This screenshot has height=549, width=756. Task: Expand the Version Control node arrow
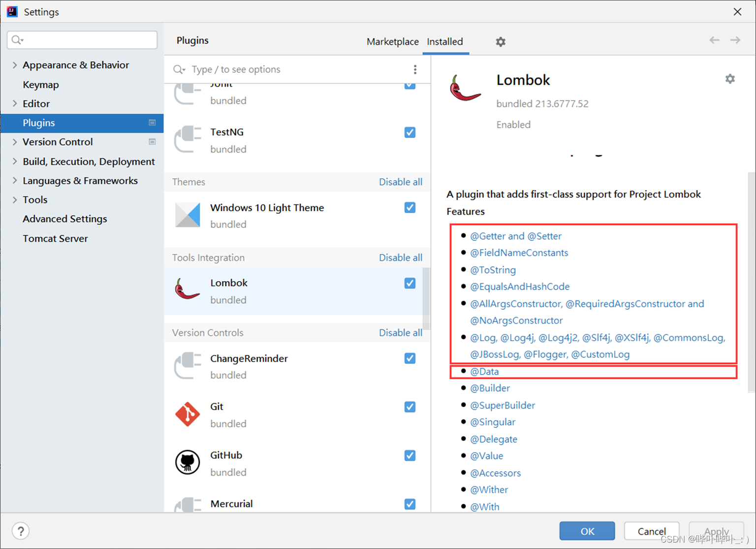click(x=14, y=142)
